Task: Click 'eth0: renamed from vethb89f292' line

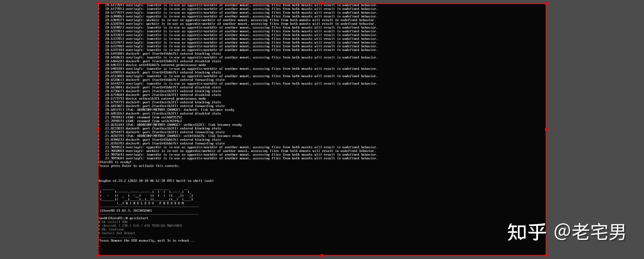Action: (x=140, y=117)
